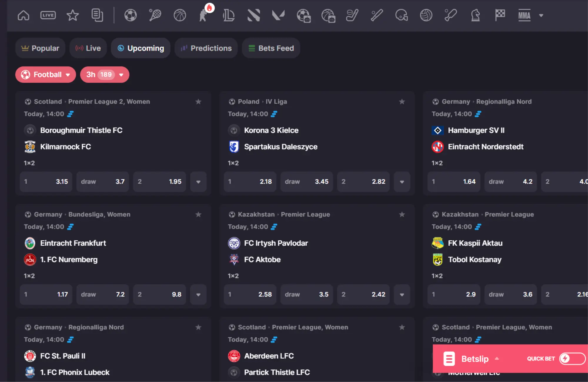Open statistics icon for Eintracht Frankfurt match
588x382 pixels.
coord(71,227)
